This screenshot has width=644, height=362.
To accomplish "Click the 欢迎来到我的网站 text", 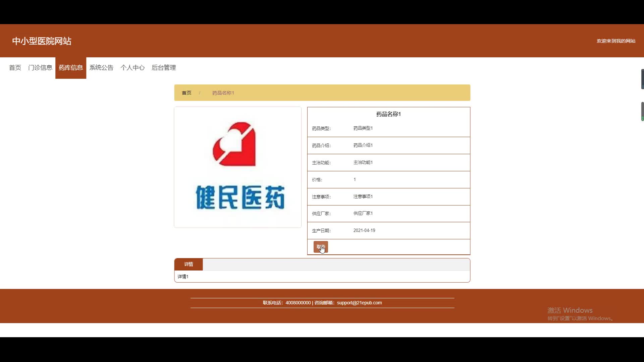I will click(x=616, y=41).
